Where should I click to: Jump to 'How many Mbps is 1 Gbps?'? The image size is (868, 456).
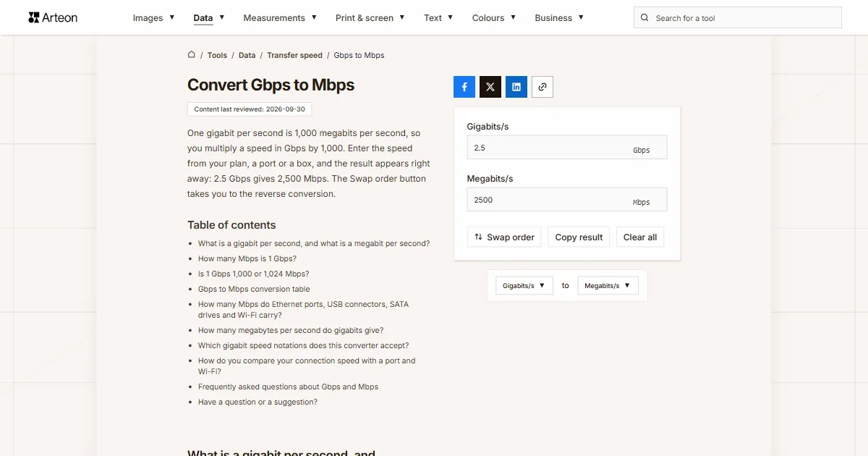coord(247,258)
